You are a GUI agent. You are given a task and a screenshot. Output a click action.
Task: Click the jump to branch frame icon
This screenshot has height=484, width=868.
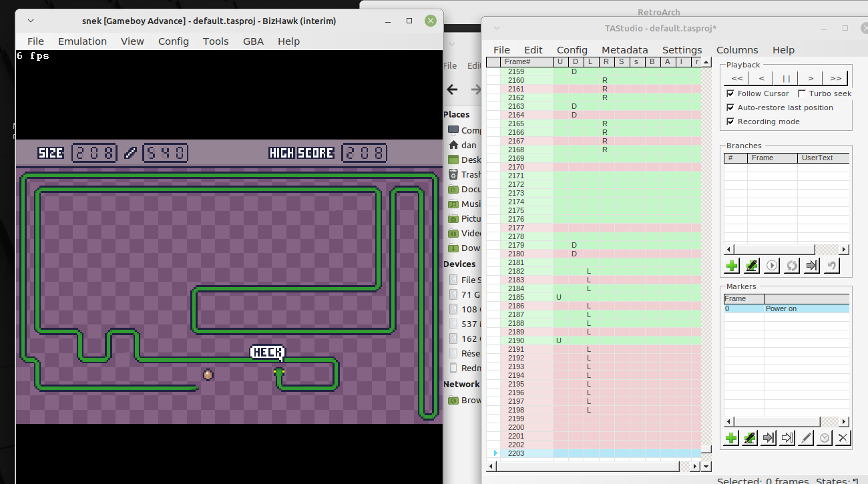pos(812,266)
